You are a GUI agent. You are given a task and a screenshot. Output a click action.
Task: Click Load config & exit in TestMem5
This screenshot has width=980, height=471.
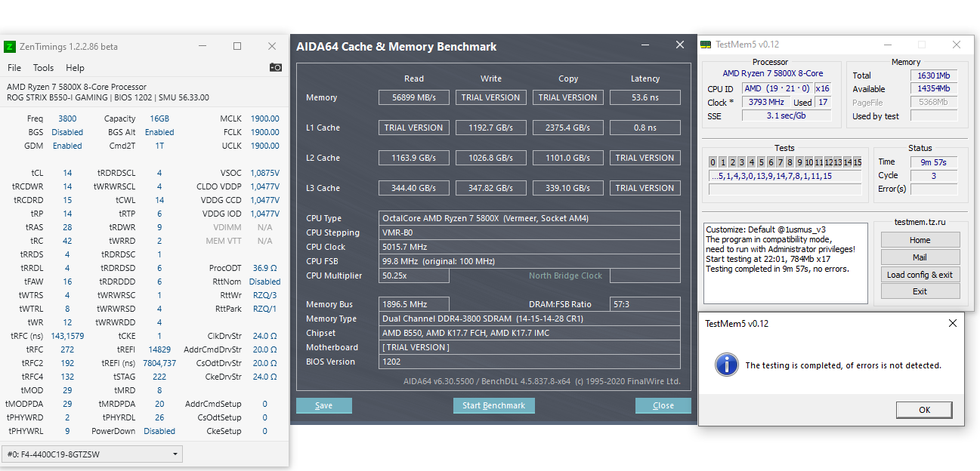920,275
